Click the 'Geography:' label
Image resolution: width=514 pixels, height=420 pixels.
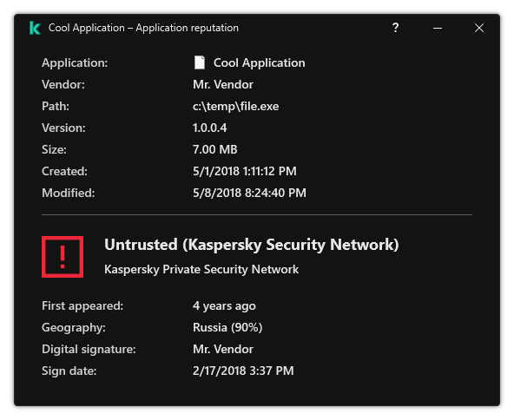(74, 328)
